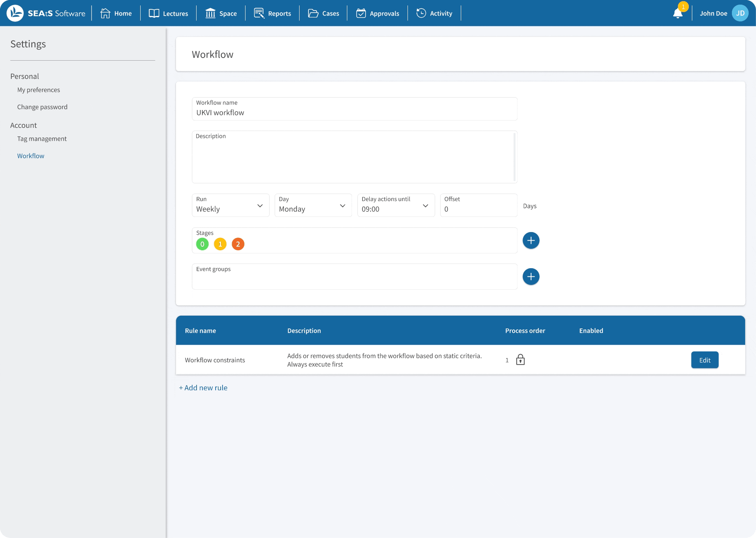The image size is (756, 538).
Task: Click Rule name column header
Action: 200,331
